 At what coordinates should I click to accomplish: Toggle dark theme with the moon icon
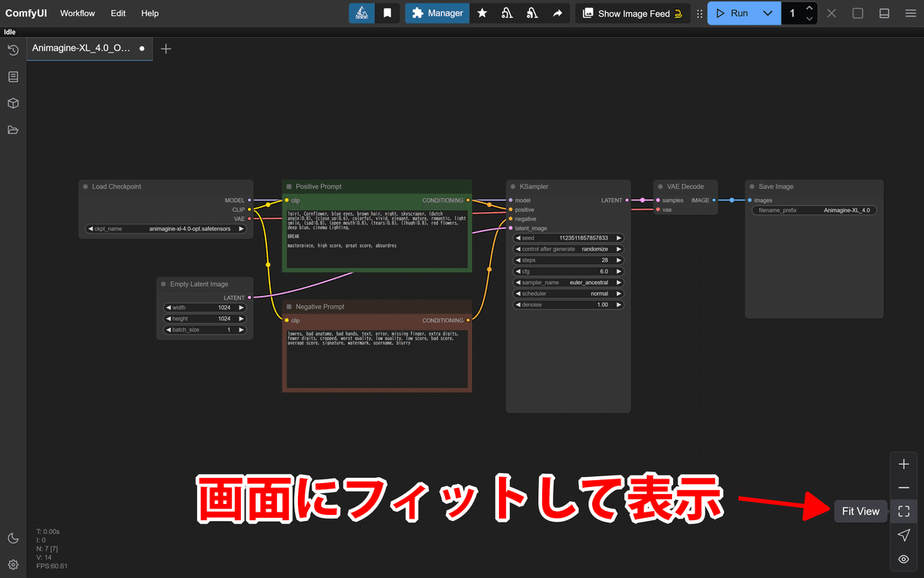pyautogui.click(x=12, y=538)
